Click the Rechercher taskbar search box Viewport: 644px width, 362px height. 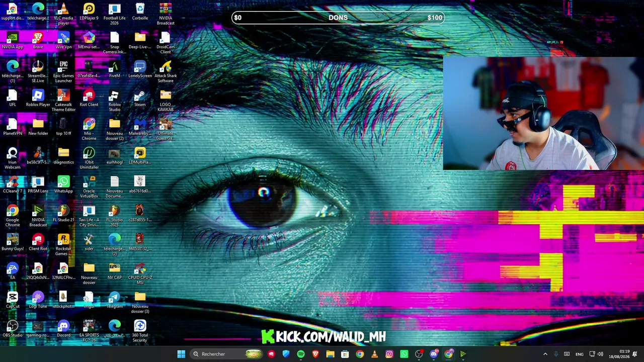click(x=227, y=354)
